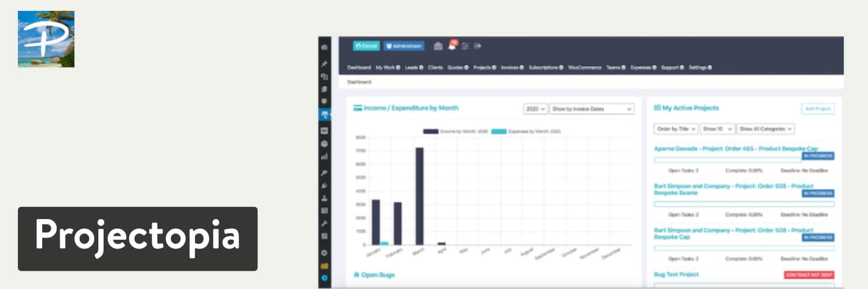This screenshot has width=868, height=289.
Task: Open the Order by Title dropdown
Action: (675, 129)
